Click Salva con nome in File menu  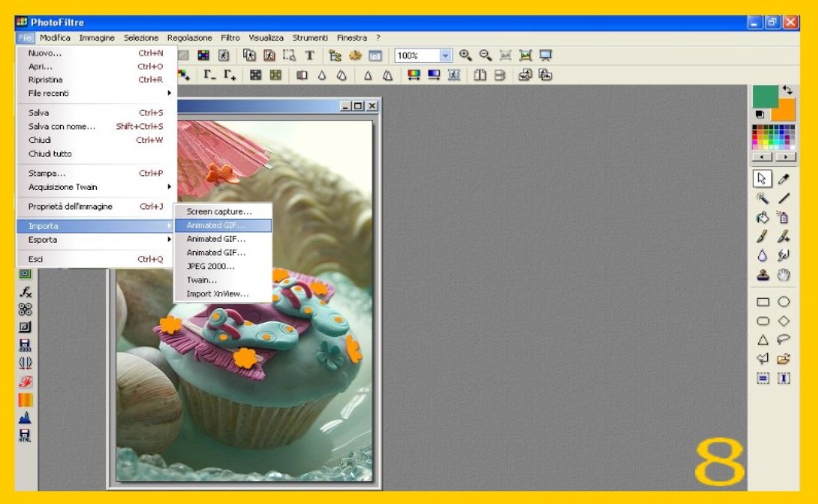point(62,127)
